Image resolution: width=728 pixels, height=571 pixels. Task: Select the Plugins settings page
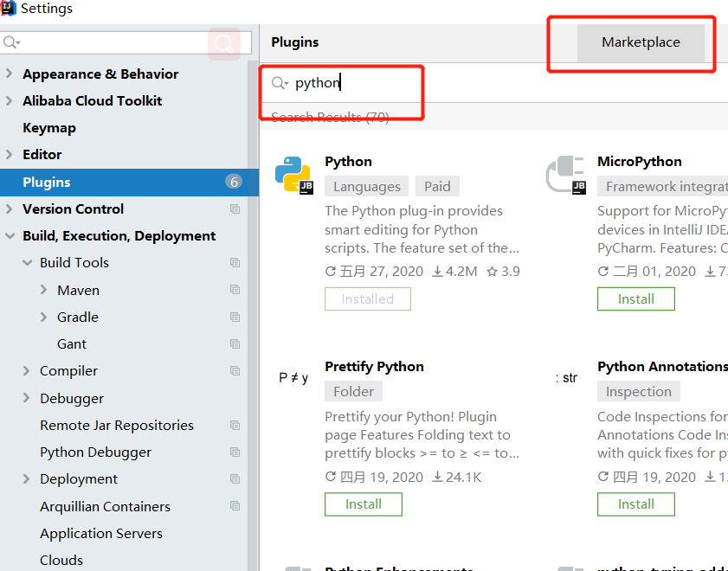[129, 183]
